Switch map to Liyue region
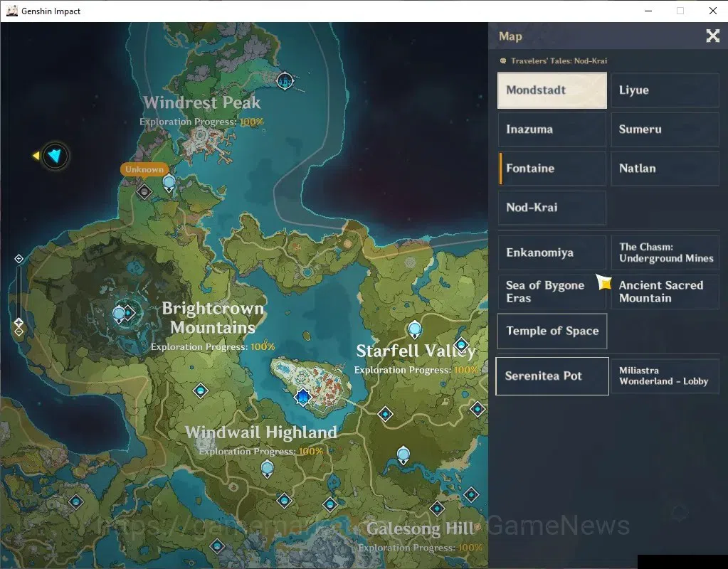This screenshot has width=728, height=569. coord(665,90)
